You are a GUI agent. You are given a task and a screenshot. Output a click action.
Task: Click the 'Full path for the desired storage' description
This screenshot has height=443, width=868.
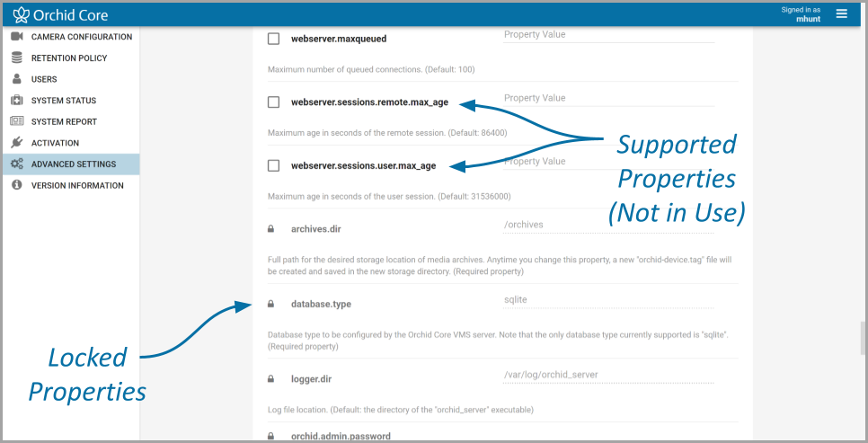click(x=500, y=265)
